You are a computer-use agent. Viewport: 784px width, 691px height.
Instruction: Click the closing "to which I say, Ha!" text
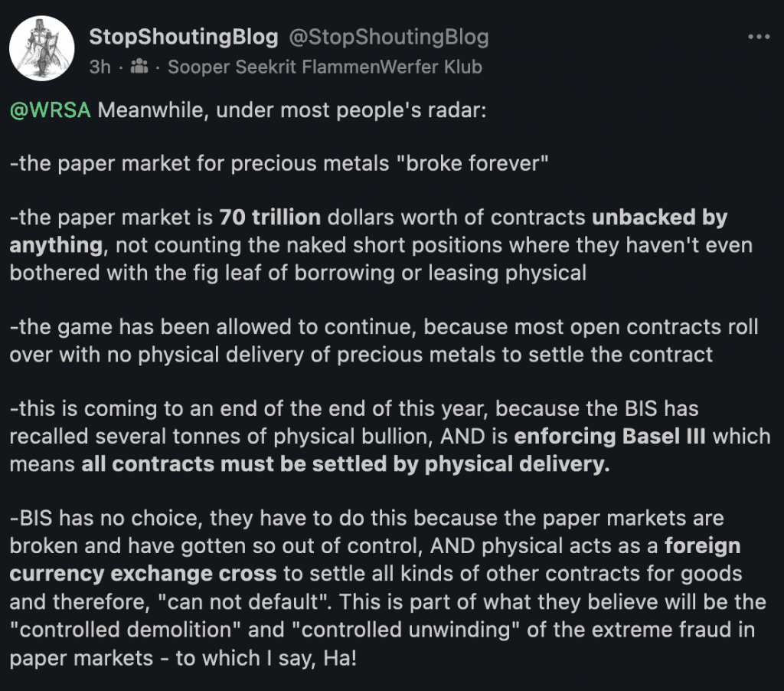266,658
